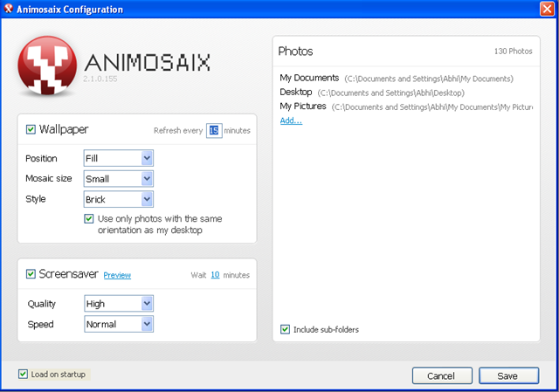Click the Speed label
This screenshot has width=559, height=392.
(41, 324)
